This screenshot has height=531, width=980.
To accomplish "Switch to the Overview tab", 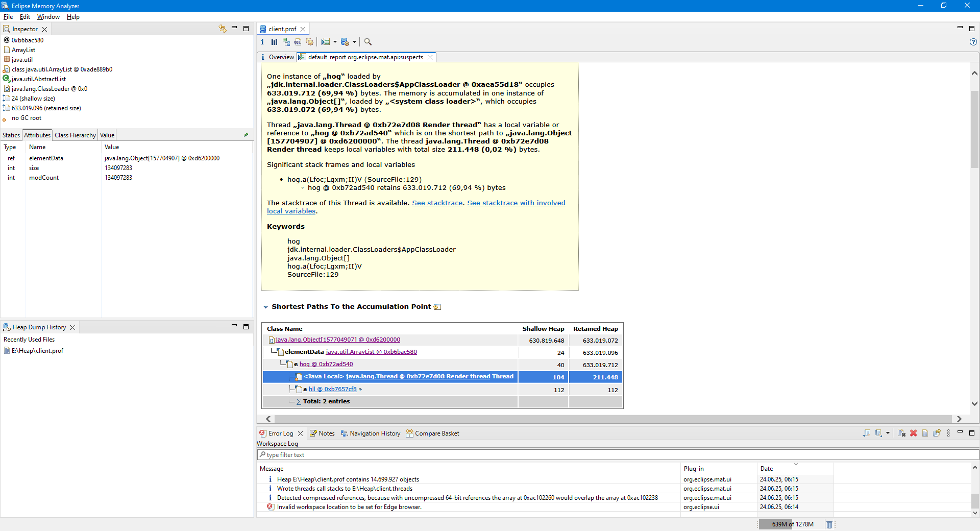I will pos(277,57).
